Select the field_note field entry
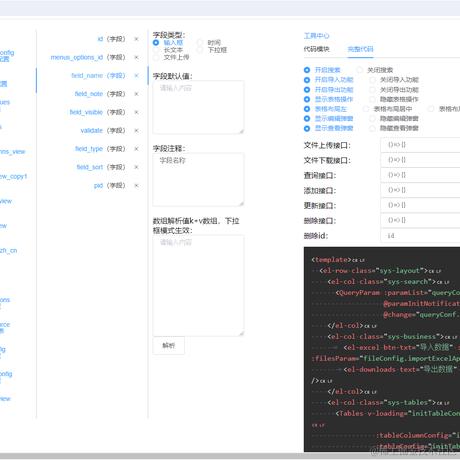 pos(100,94)
